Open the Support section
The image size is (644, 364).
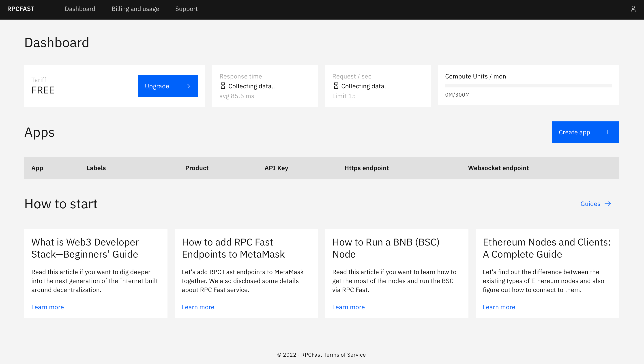click(x=186, y=9)
